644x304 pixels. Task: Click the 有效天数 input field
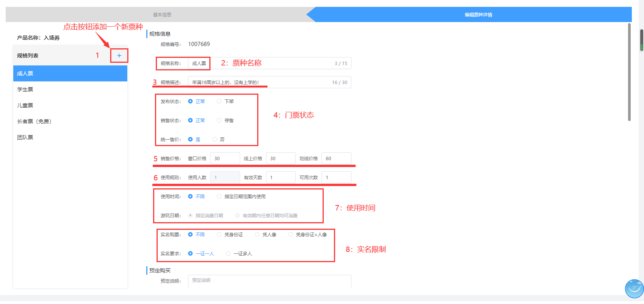280,177
